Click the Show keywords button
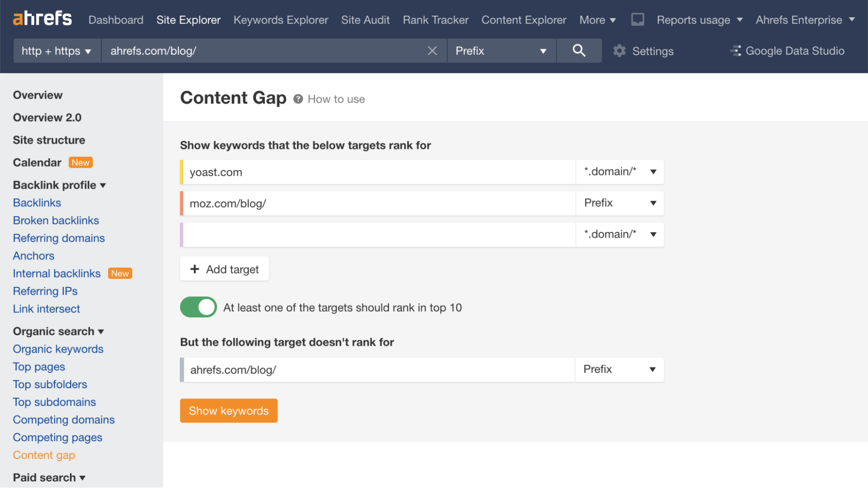 pos(228,411)
